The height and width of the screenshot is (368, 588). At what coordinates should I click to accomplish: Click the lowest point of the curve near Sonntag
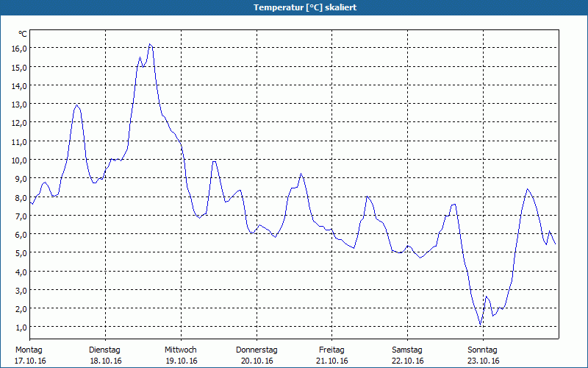click(x=481, y=325)
